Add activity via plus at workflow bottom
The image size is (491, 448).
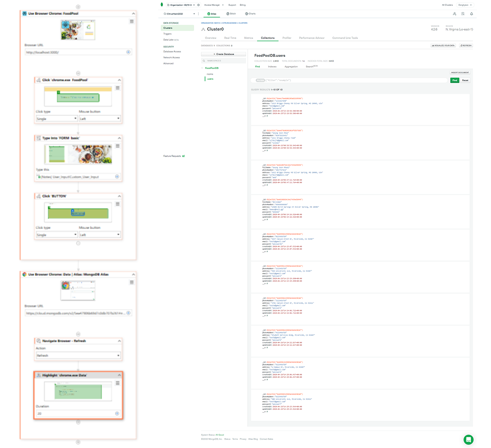78,442
